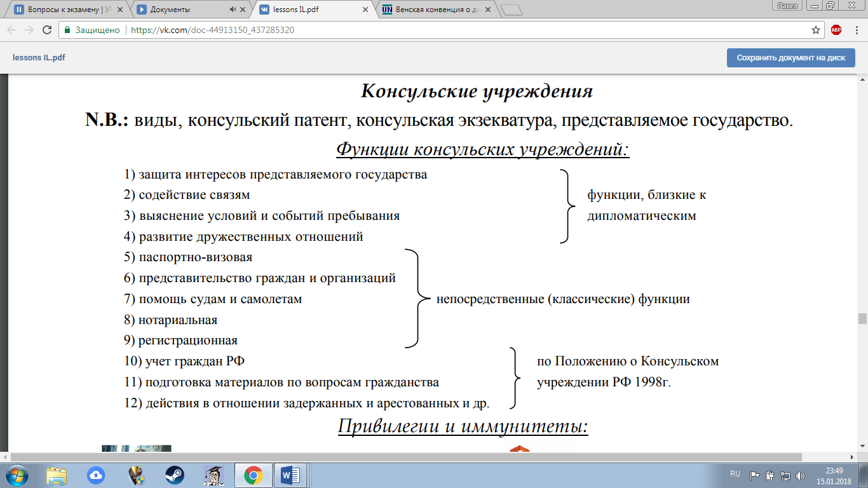The height and width of the screenshot is (488, 868).
Task: Mute the audio on the Документы tab
Action: tap(233, 10)
